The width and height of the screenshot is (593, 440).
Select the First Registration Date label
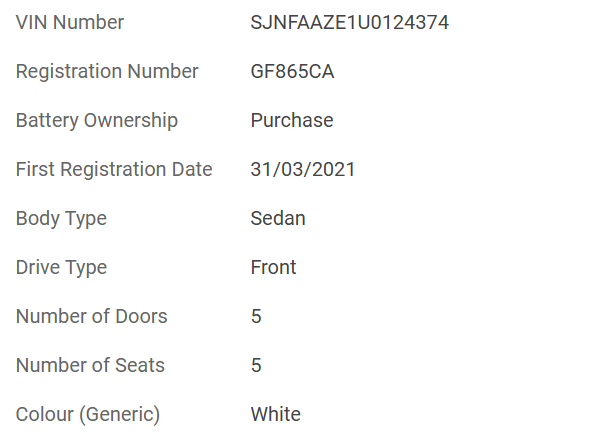tap(114, 169)
